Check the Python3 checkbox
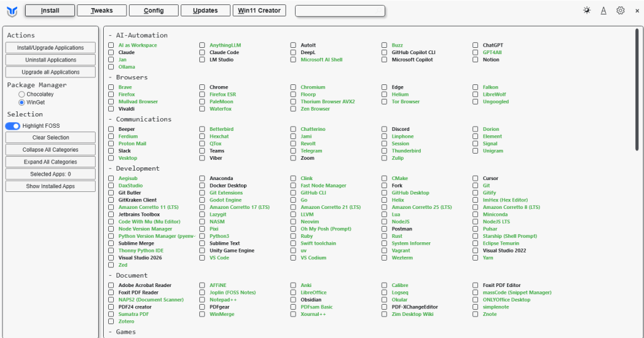The width and height of the screenshot is (644, 338). [x=202, y=236]
